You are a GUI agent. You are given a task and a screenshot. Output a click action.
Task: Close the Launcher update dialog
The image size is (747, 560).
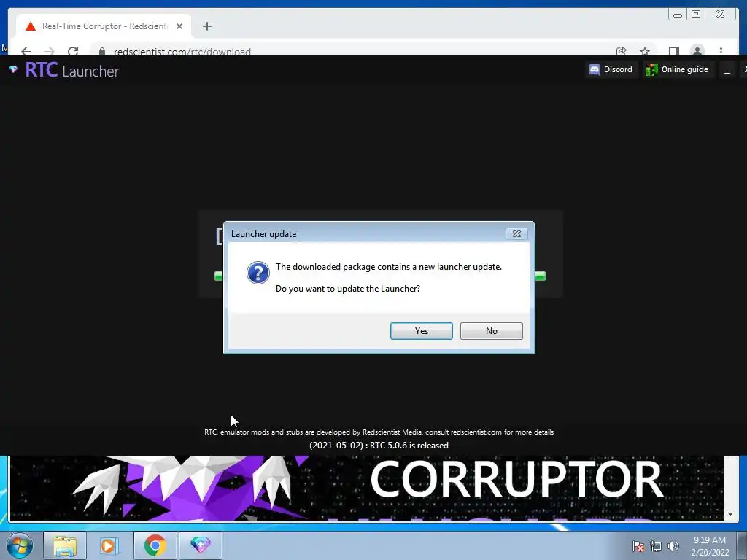tap(516, 234)
